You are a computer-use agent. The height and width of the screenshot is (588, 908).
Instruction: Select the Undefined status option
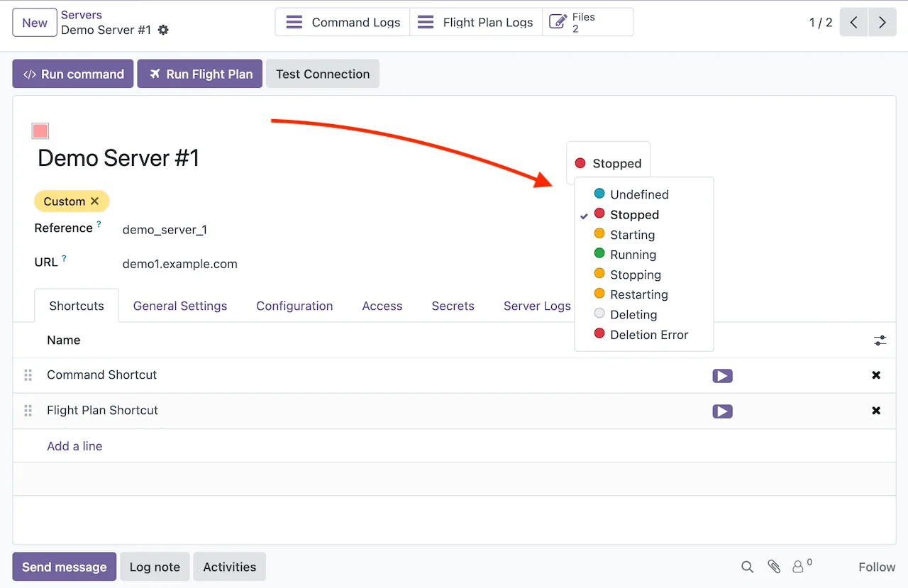[638, 194]
